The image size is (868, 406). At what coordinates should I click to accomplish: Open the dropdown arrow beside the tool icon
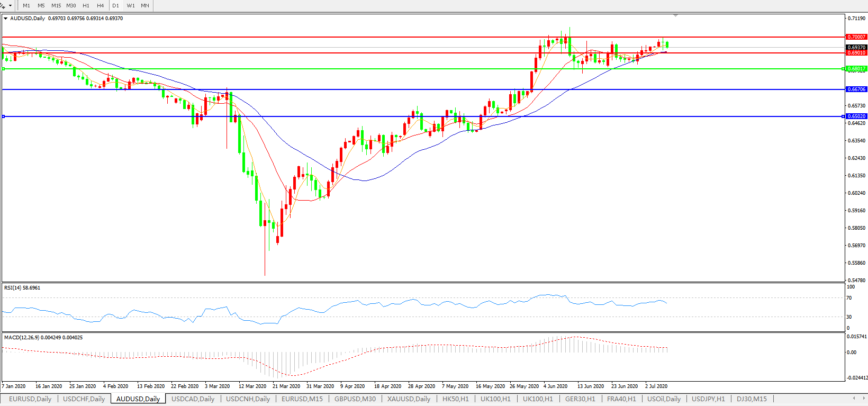point(10,5)
